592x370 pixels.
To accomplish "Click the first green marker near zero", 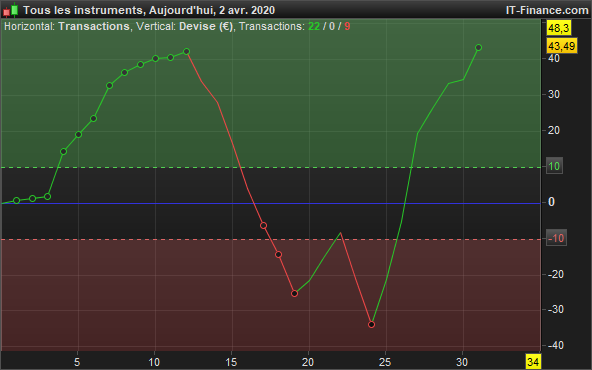I will tap(17, 200).
